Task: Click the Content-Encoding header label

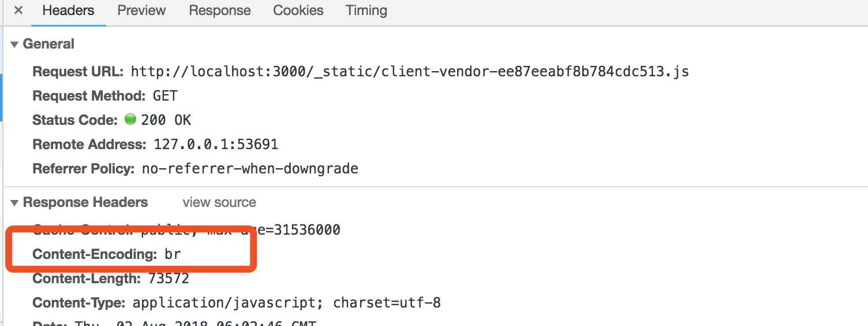Action: coord(95,254)
